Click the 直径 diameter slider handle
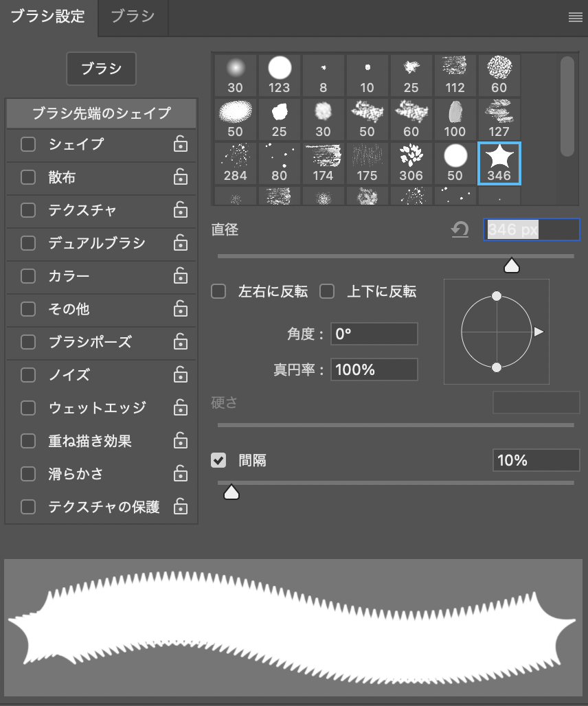Viewport: 588px width, 706px height. (x=511, y=265)
